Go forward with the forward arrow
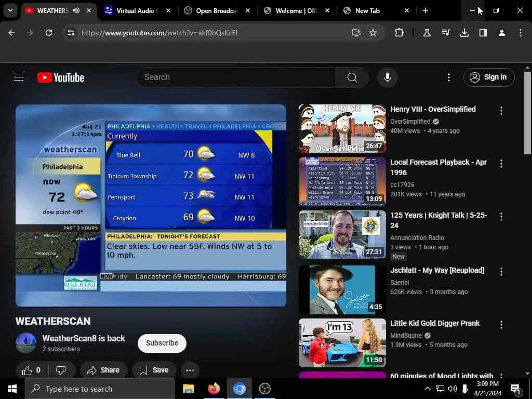This screenshot has height=399, width=532. (x=30, y=33)
